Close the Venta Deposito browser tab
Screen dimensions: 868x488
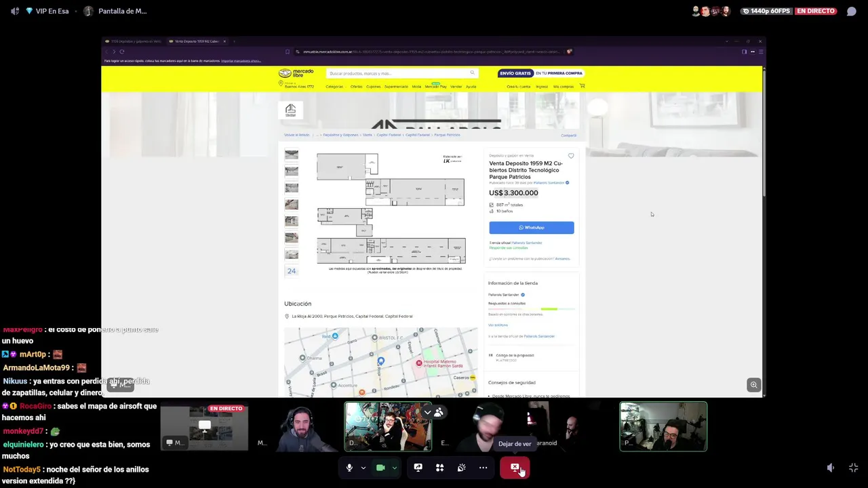pyautogui.click(x=224, y=41)
